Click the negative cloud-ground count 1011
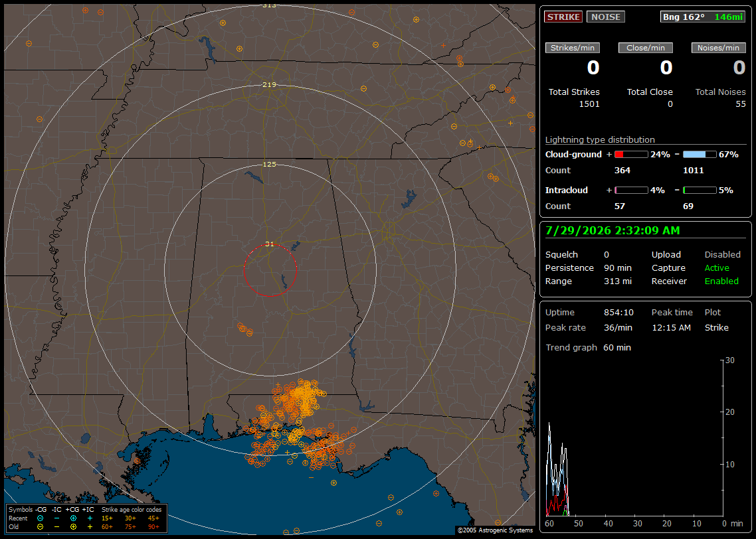This screenshot has height=539, width=756. [x=694, y=171]
